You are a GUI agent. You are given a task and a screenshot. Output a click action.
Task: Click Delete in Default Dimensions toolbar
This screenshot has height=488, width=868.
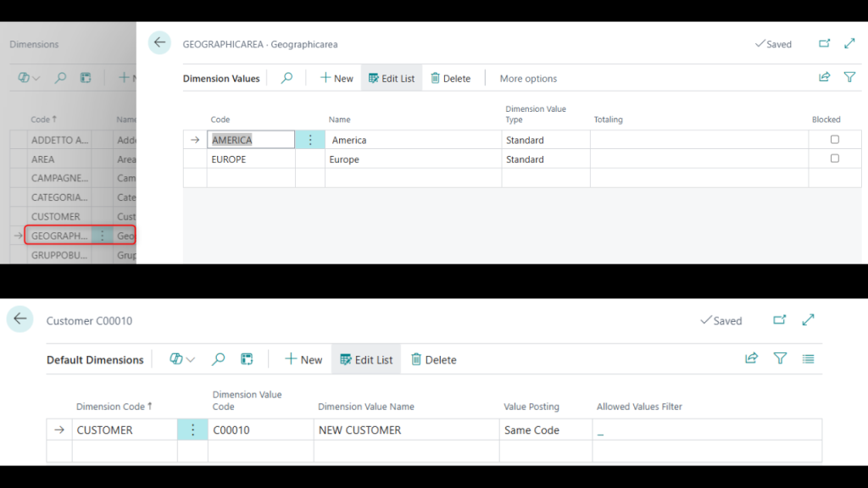(x=433, y=360)
